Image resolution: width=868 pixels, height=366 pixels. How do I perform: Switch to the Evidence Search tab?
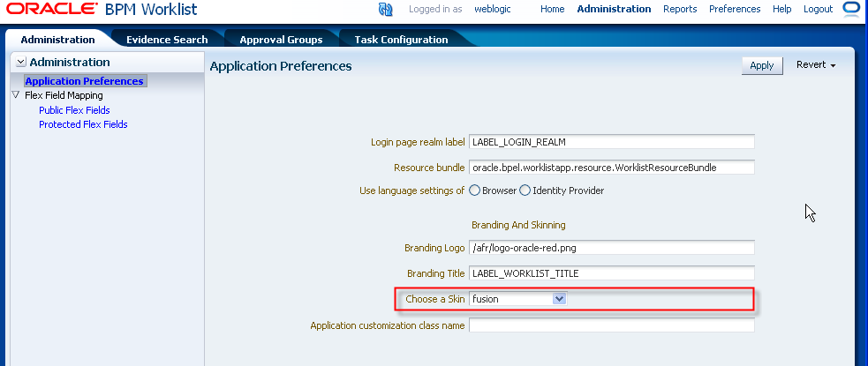click(167, 40)
